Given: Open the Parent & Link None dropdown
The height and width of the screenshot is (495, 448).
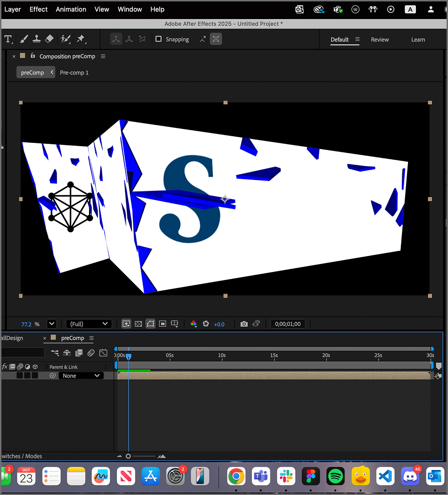Looking at the screenshot, I should 81,375.
